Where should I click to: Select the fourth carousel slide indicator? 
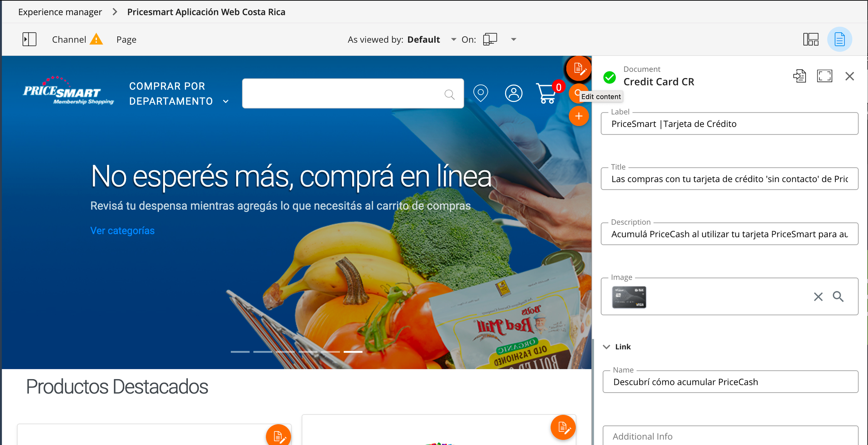tap(308, 352)
